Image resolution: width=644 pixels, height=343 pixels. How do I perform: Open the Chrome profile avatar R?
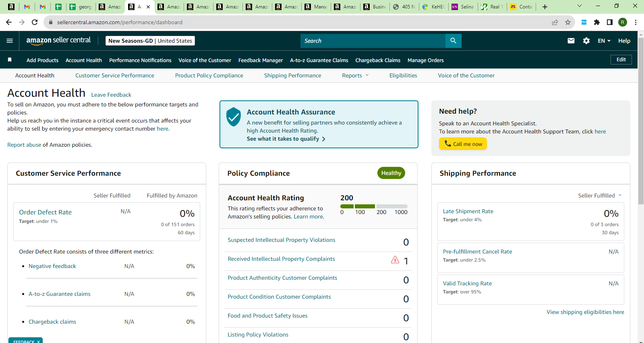623,22
